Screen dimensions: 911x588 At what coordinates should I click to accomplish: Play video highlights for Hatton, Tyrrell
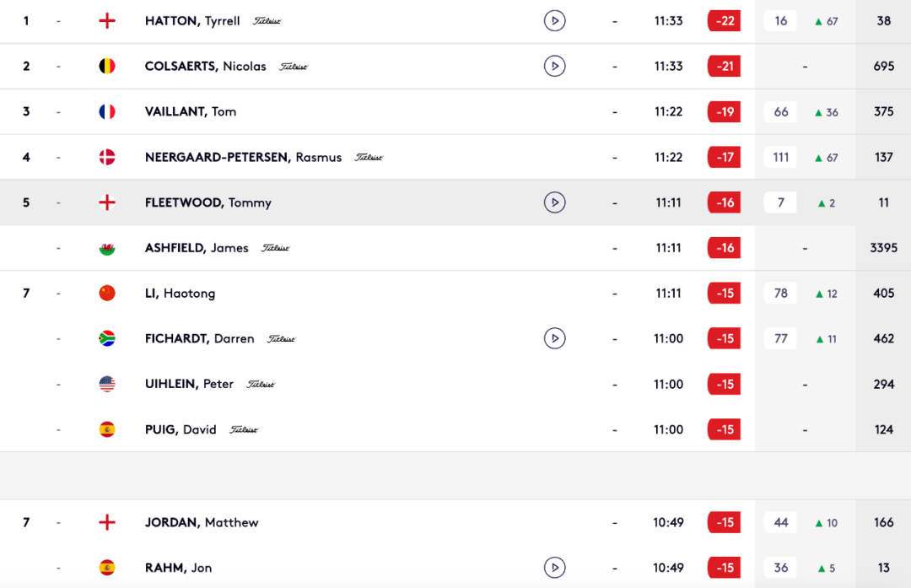click(554, 20)
